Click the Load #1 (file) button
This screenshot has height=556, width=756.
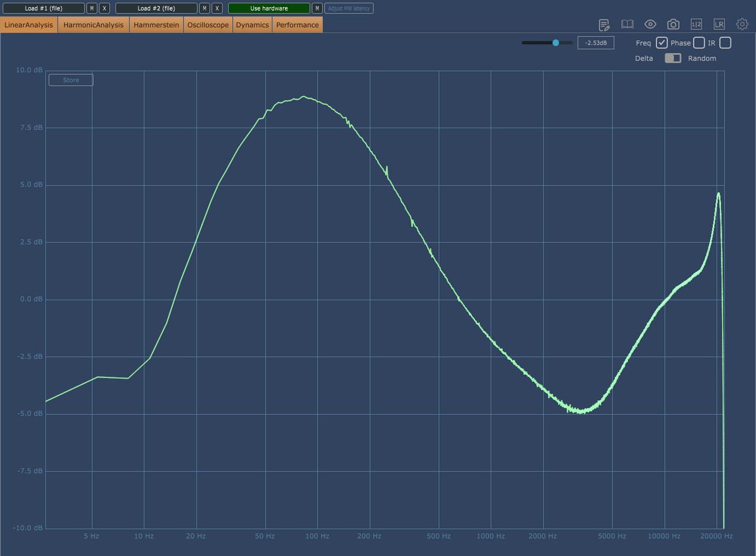[44, 8]
